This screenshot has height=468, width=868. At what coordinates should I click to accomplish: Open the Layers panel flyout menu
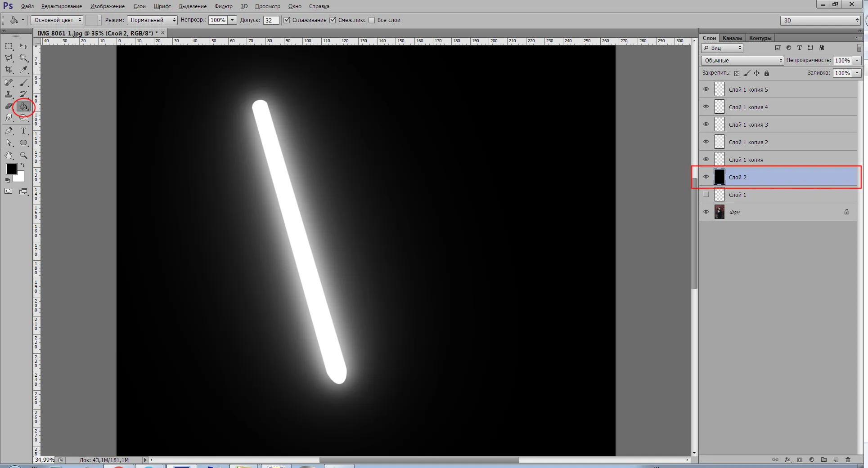tap(859, 38)
